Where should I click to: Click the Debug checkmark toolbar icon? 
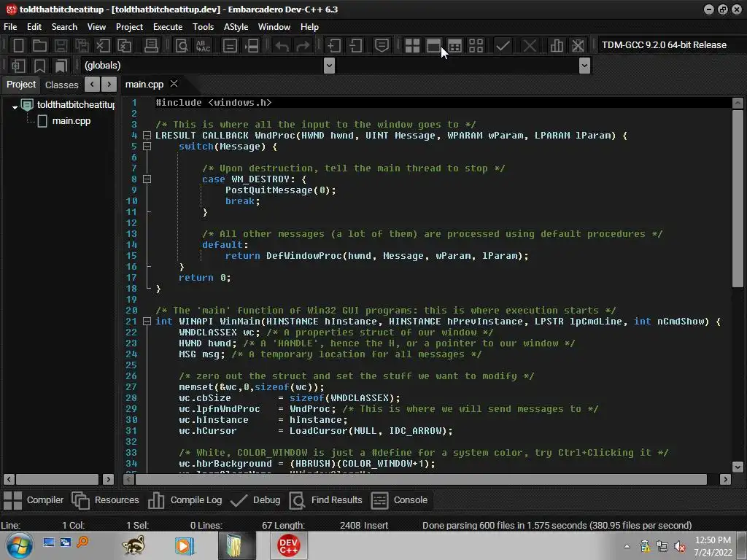click(503, 46)
